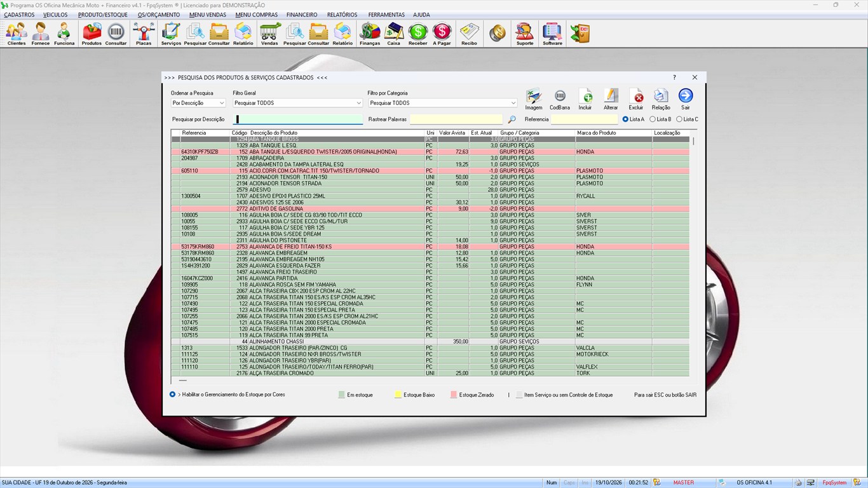Expand the Filtro Geral dropdown
This screenshot has width=868, height=488.
point(359,103)
